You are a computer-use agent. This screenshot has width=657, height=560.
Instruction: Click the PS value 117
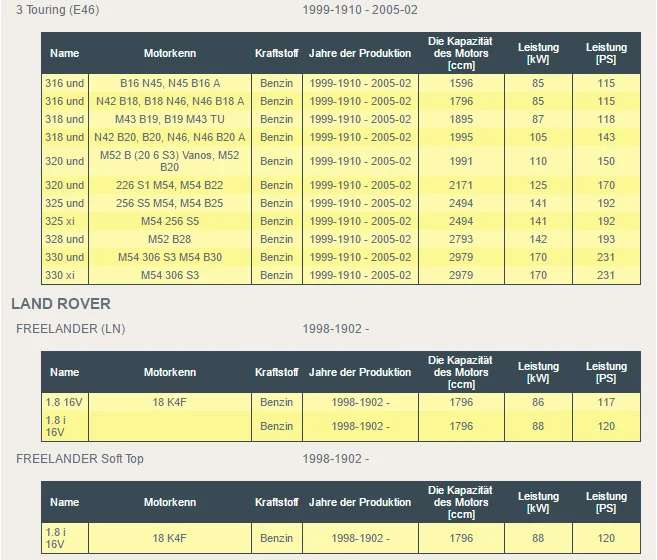click(606, 402)
